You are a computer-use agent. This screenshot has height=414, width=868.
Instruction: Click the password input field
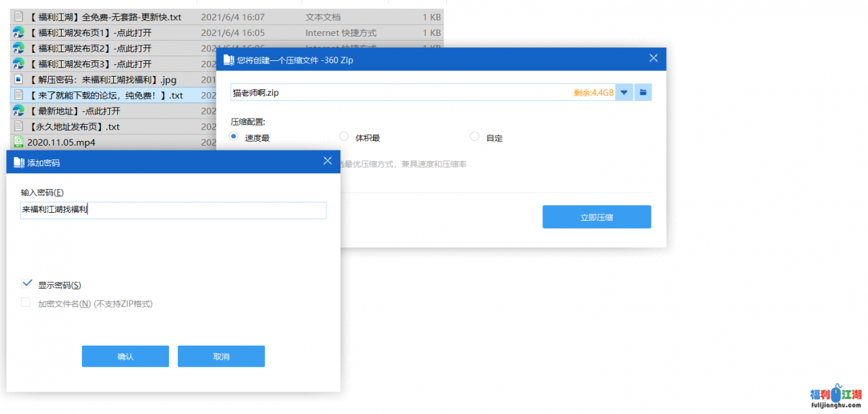click(173, 211)
